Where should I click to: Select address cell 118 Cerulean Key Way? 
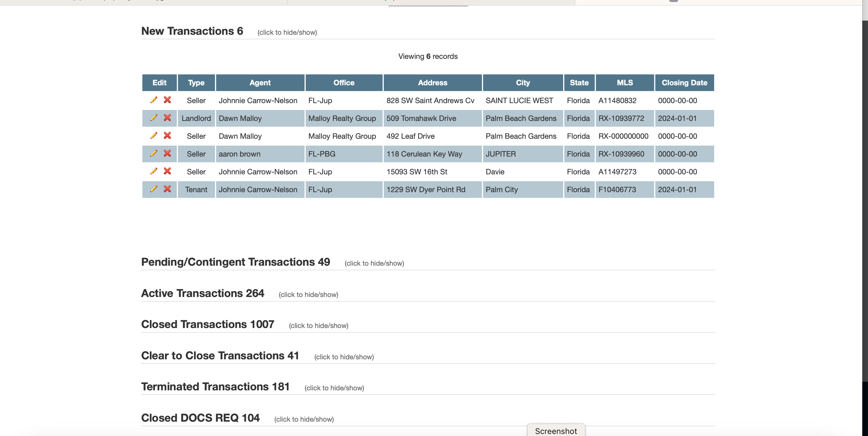(433, 154)
